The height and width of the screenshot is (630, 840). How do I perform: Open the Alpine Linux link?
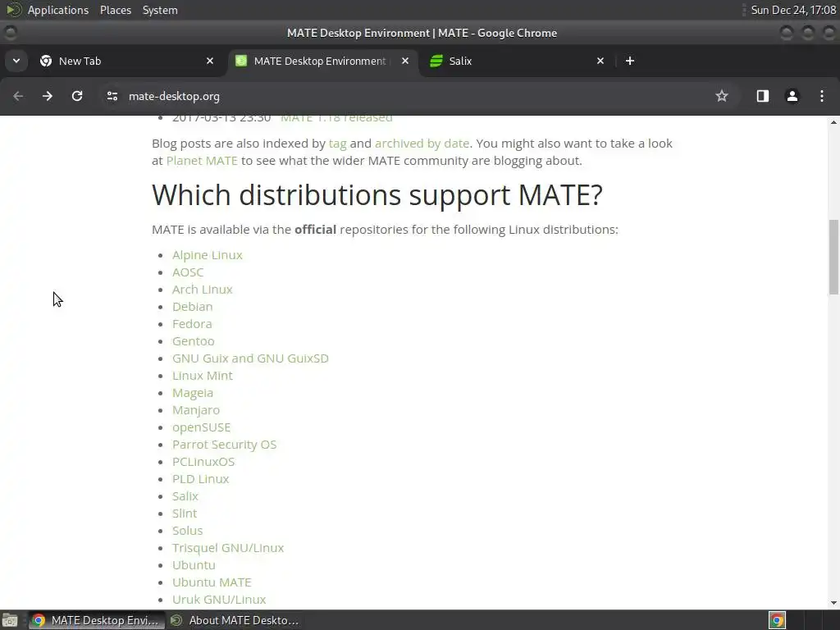click(208, 255)
